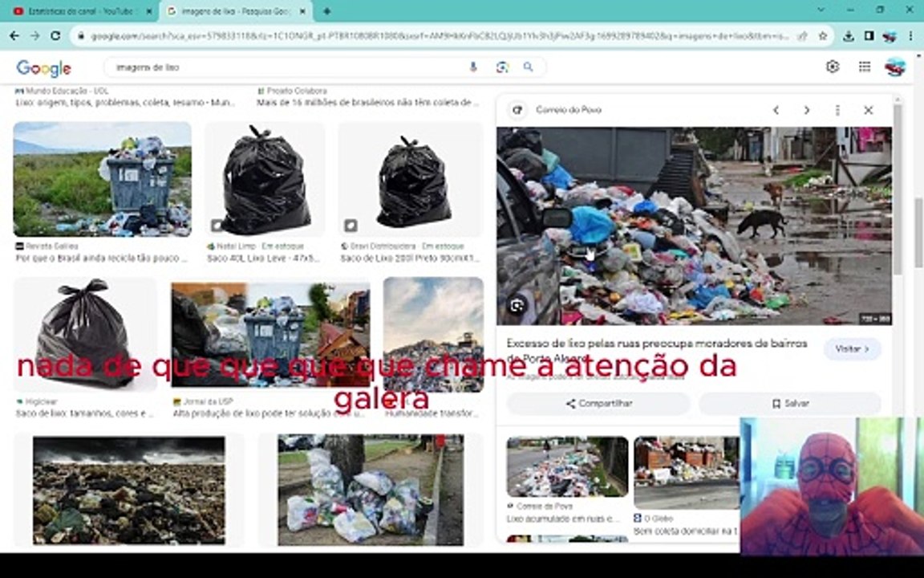Click 'Saco 40L Lixo Leve' caption
The height and width of the screenshot is (578, 924).
point(263,258)
